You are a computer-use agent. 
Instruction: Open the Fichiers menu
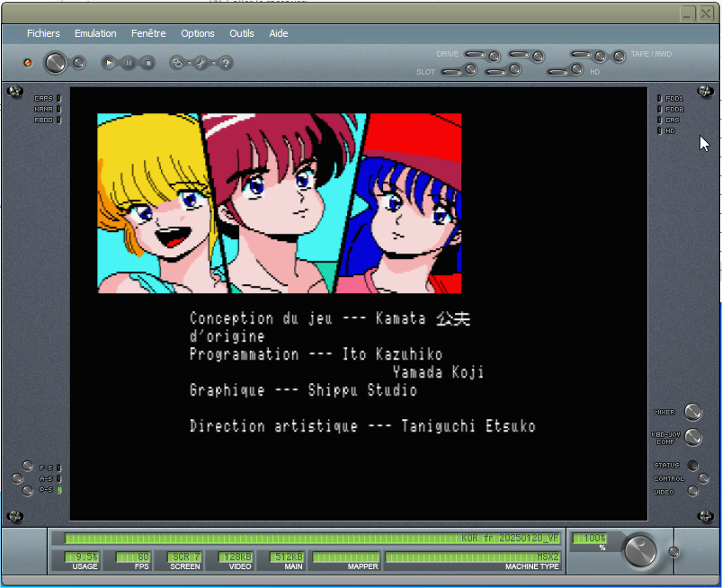[43, 33]
